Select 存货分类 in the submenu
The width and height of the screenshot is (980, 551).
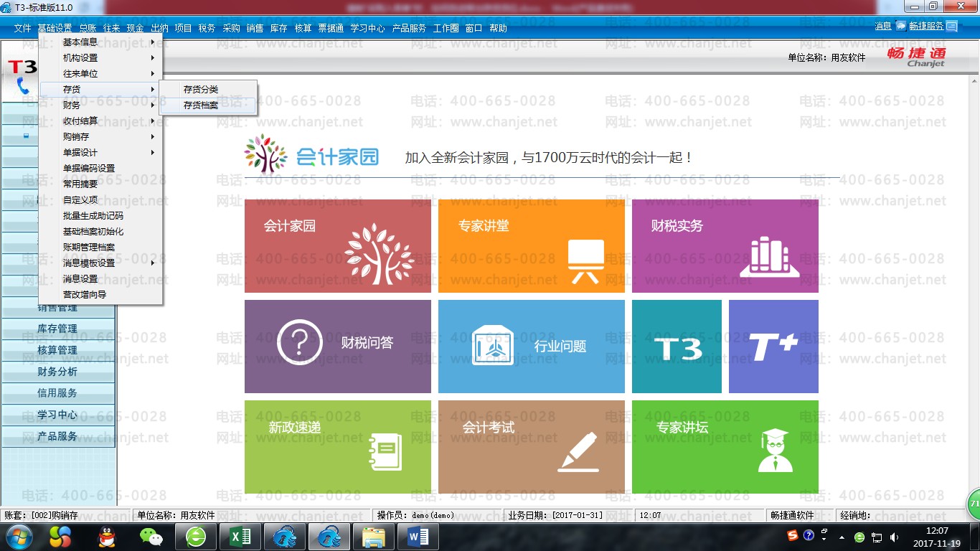pos(201,90)
